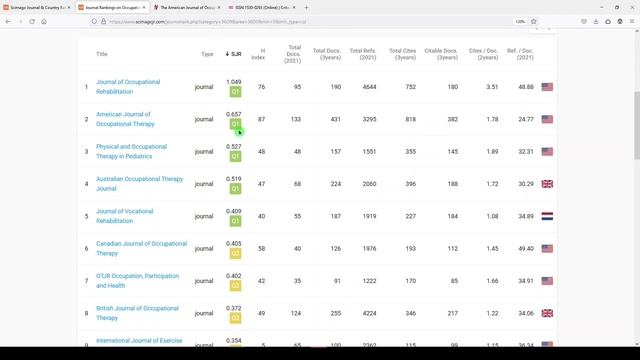The width and height of the screenshot is (640, 360).
Task: Sort by the Title column header
Action: pos(102,54)
